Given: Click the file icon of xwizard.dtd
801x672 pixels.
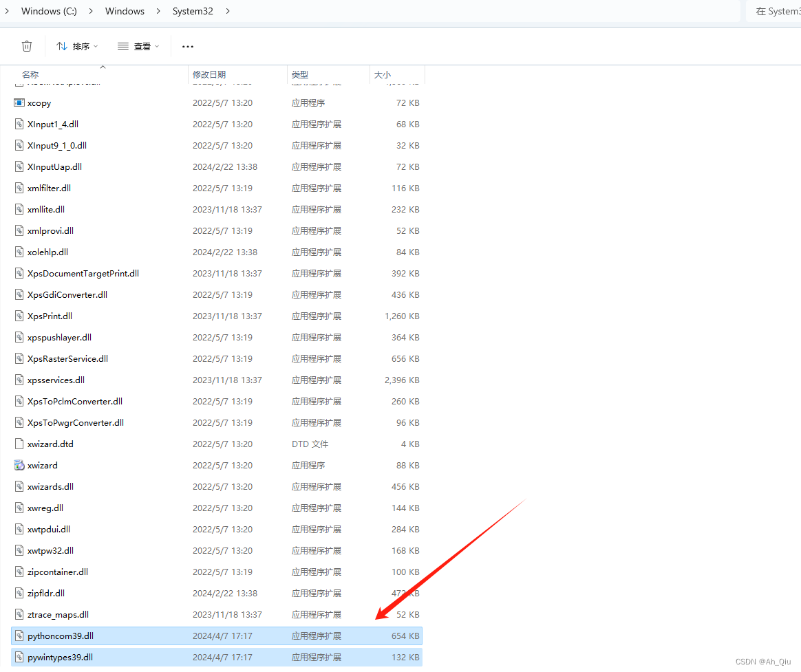Looking at the screenshot, I should 18,444.
